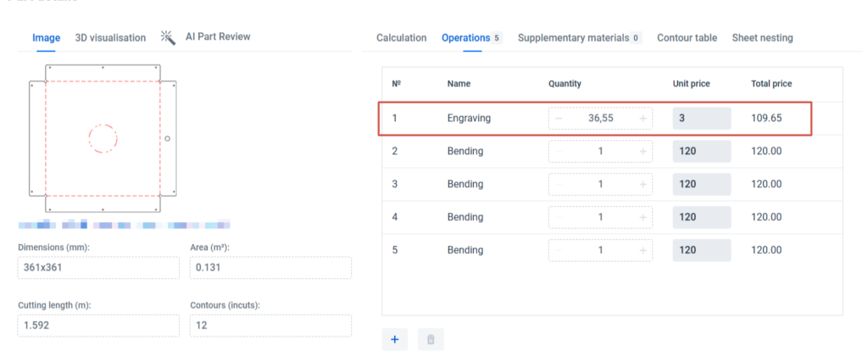Select the Image tab
The height and width of the screenshot is (356, 868).
click(x=46, y=38)
